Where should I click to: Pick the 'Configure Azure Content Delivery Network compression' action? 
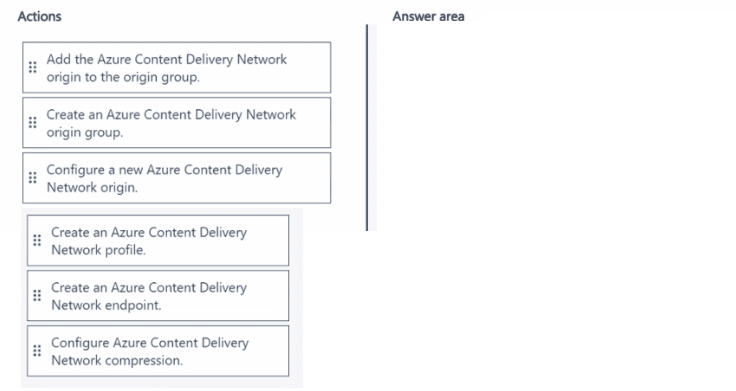point(158,351)
